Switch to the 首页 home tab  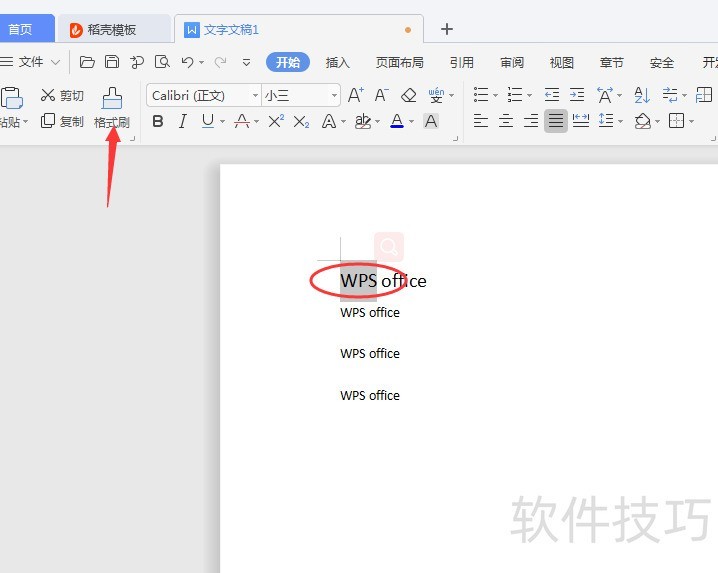pos(26,29)
